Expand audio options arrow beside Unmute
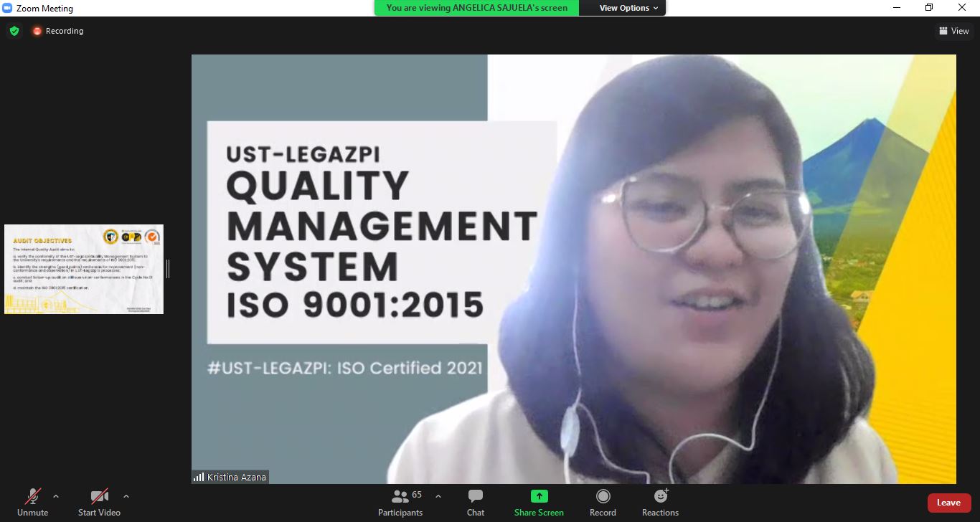Screen dimensions: 980x522 56,496
